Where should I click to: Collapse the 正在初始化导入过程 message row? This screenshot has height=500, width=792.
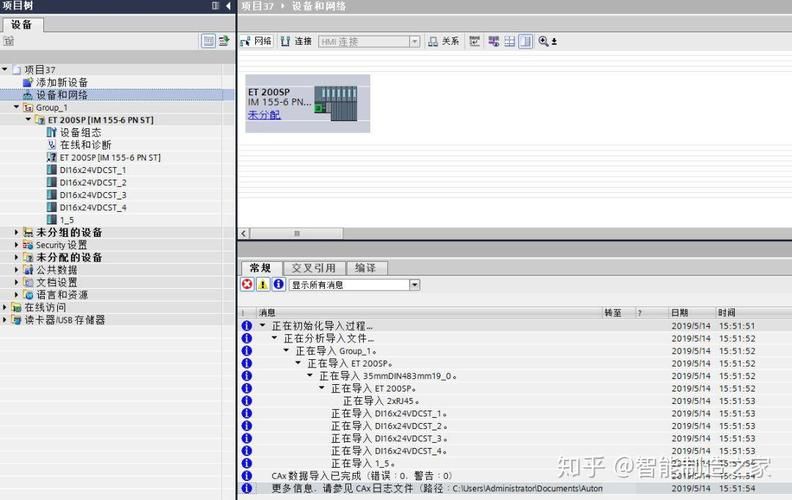(x=263, y=326)
